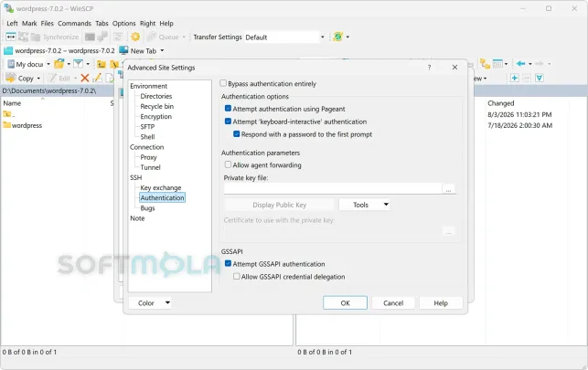Click the Filter funnel icon in left panel
This screenshot has height=370, width=588.
(x=78, y=64)
